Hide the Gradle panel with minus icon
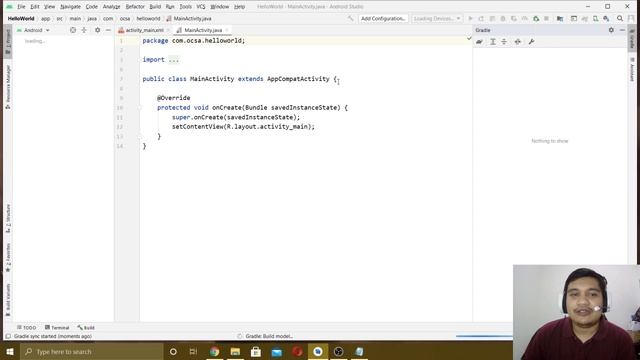This screenshot has height=360, width=640. click(x=622, y=30)
